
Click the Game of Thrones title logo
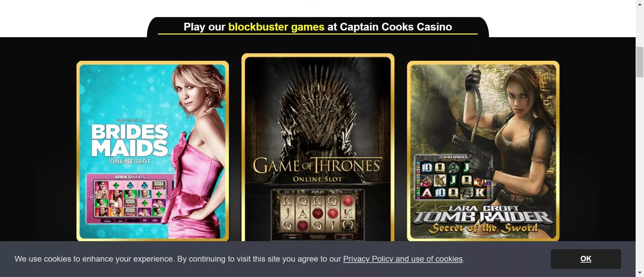317,166
